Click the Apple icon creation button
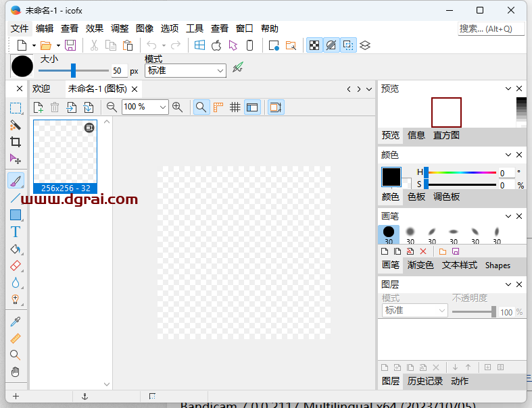532x408 pixels. click(x=216, y=45)
